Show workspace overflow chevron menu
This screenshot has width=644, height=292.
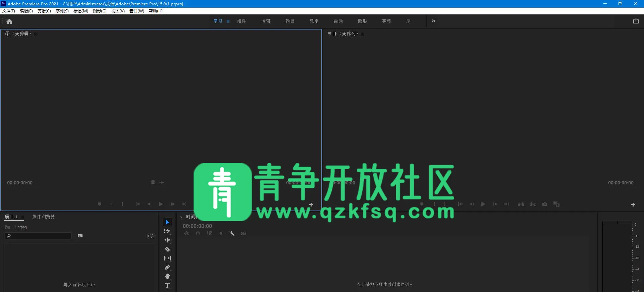coord(434,21)
